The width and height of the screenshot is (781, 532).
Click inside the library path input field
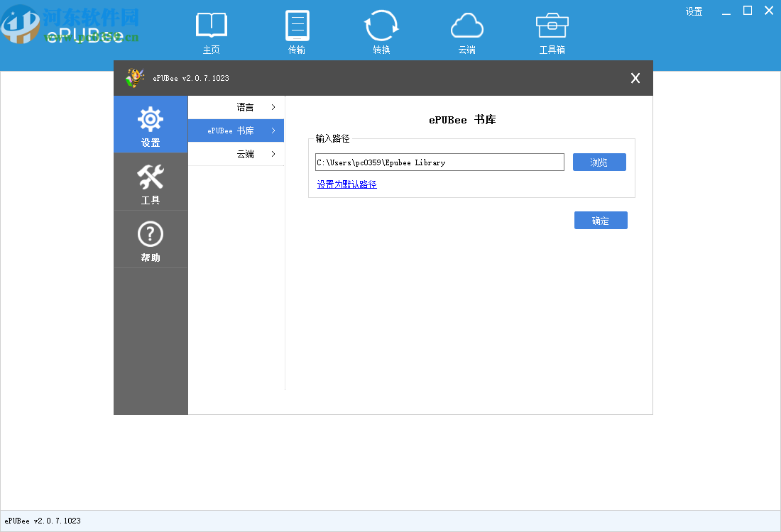click(x=439, y=162)
